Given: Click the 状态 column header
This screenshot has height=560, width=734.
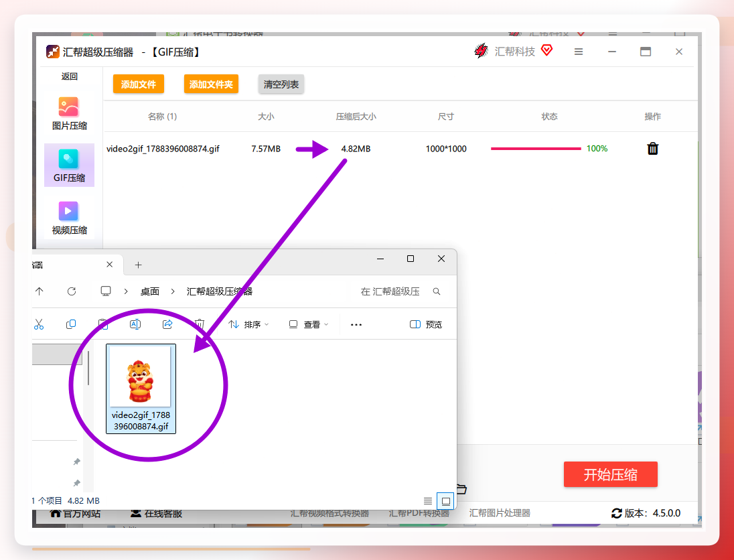Looking at the screenshot, I should tap(550, 116).
